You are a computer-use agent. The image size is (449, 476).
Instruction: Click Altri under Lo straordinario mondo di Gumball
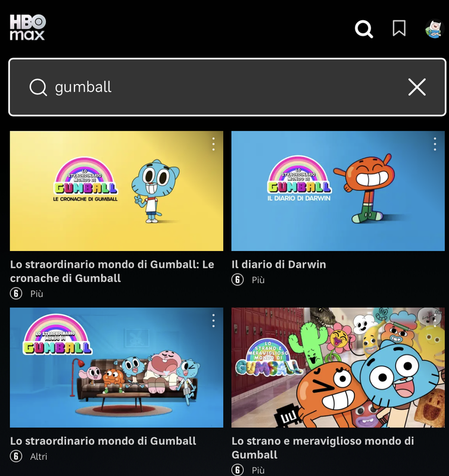click(39, 456)
